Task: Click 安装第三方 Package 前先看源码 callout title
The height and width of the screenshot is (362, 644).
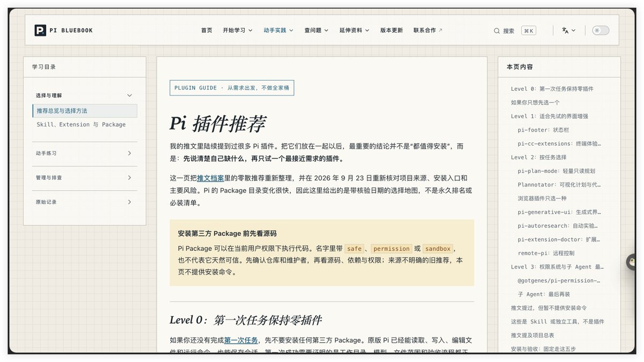Action: [x=227, y=234]
